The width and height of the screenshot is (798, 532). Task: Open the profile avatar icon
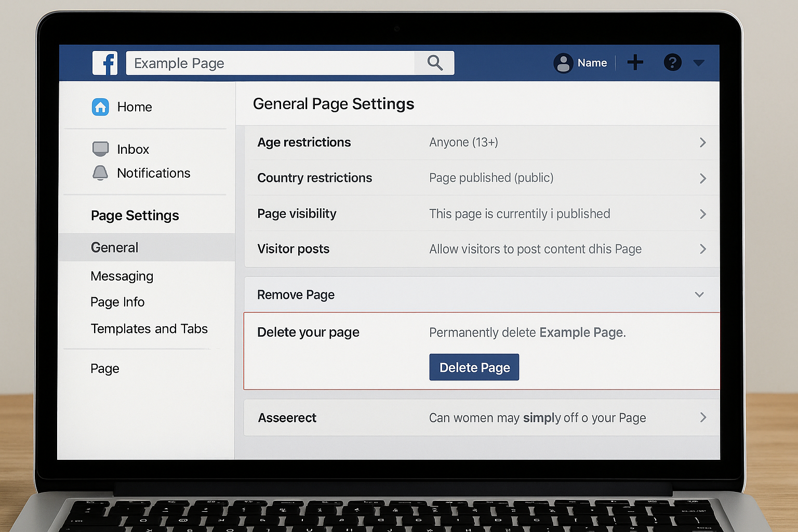563,63
